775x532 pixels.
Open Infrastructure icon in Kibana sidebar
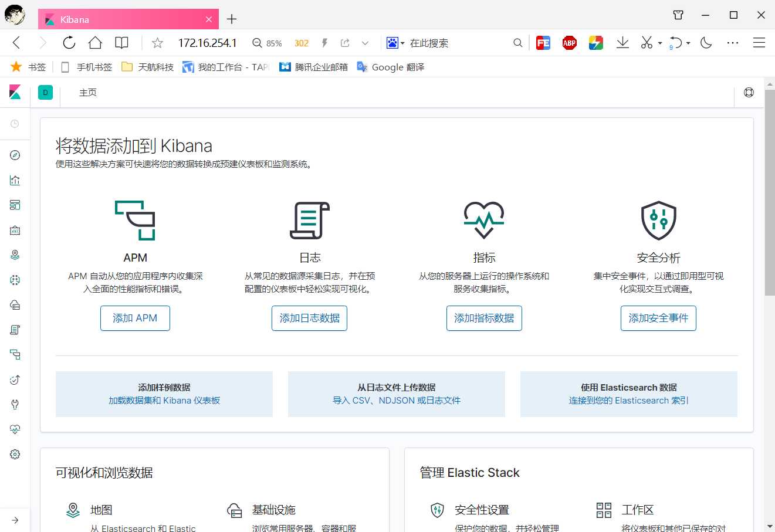15,304
